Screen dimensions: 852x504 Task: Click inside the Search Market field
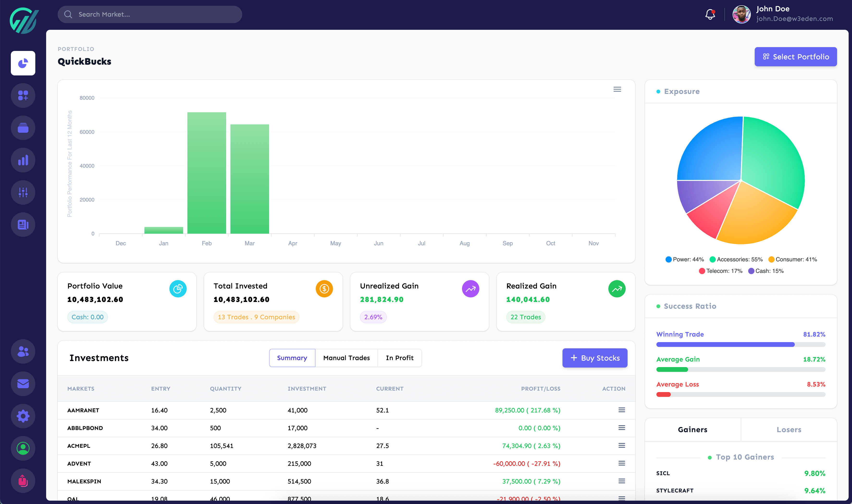pyautogui.click(x=150, y=14)
